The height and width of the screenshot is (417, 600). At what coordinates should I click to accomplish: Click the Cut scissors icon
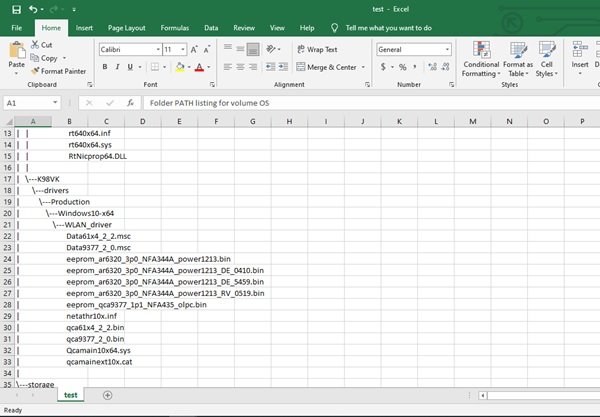[35, 45]
